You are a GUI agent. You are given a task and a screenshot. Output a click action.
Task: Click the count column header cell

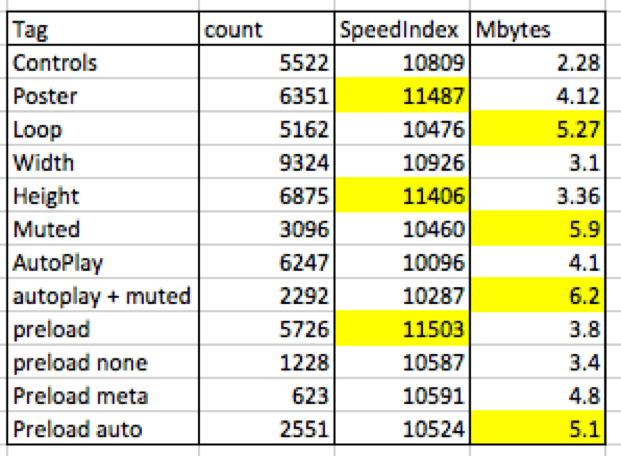(268, 28)
